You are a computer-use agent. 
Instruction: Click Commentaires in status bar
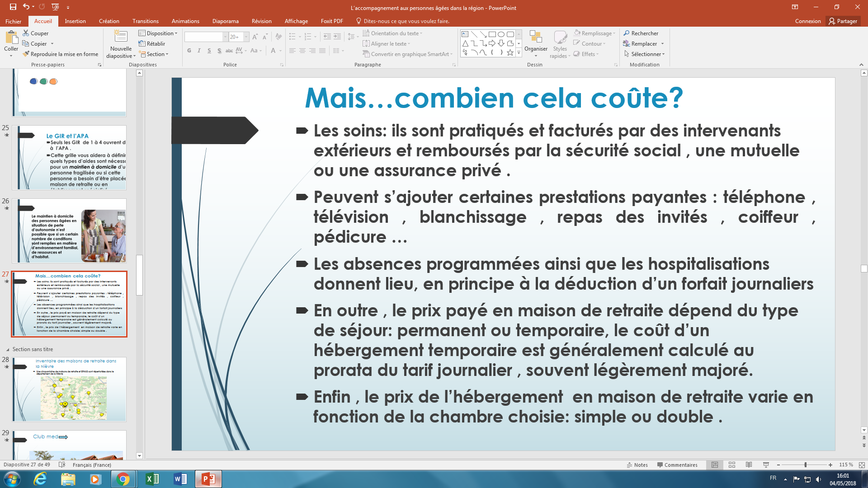pyautogui.click(x=677, y=465)
